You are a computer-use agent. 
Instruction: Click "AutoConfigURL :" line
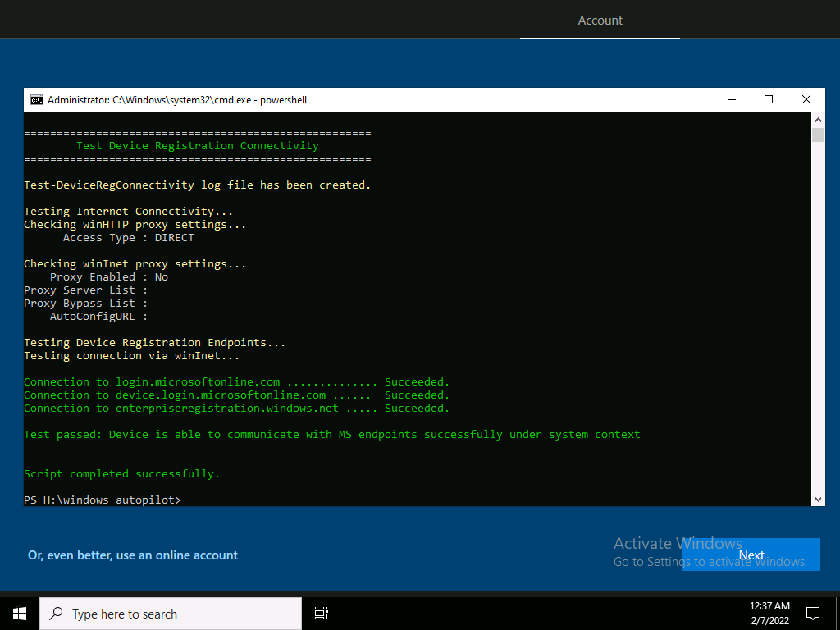[x=98, y=316]
